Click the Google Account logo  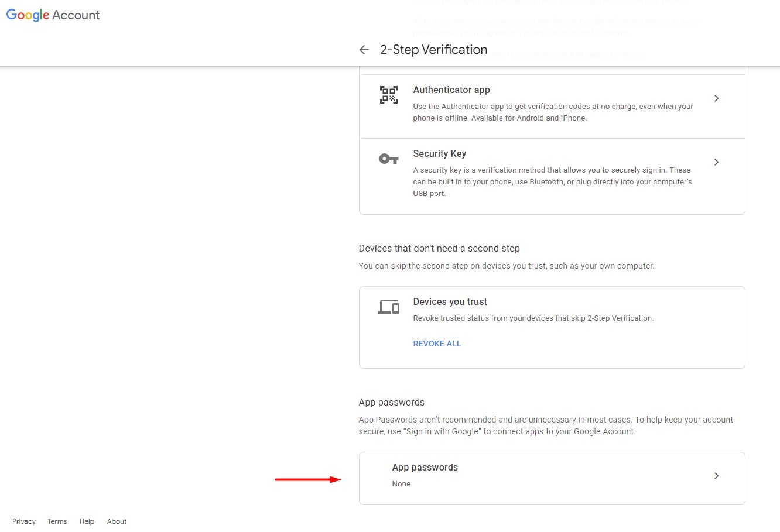[x=53, y=15]
